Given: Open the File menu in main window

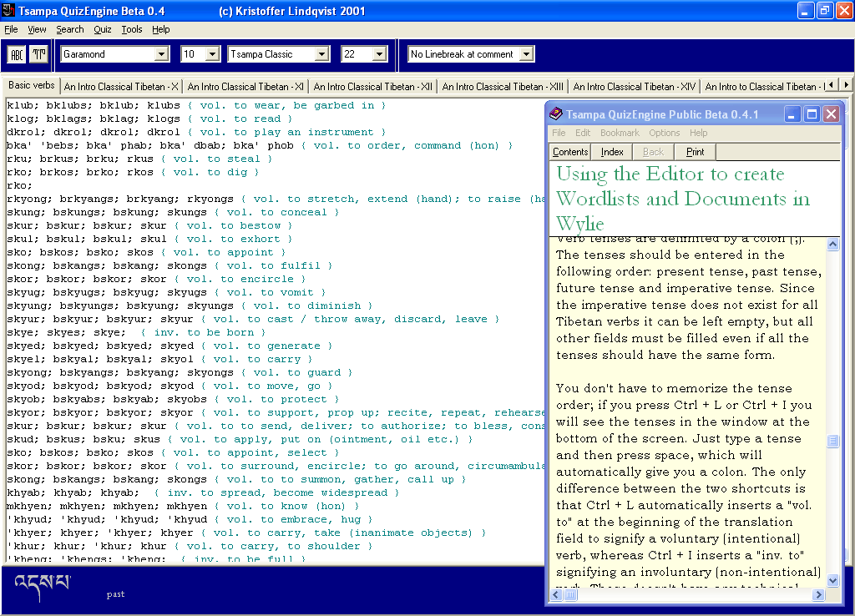Looking at the screenshot, I should (11, 29).
